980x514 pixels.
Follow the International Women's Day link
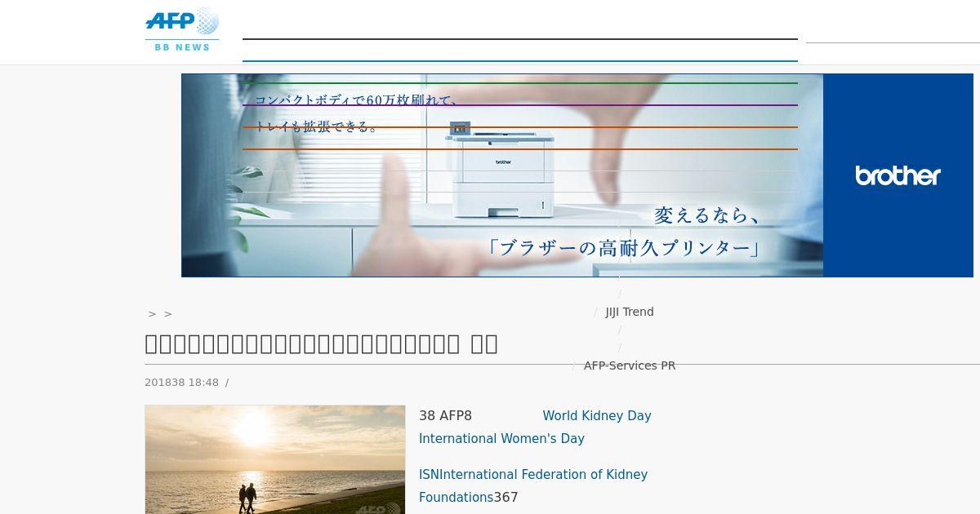click(x=501, y=439)
